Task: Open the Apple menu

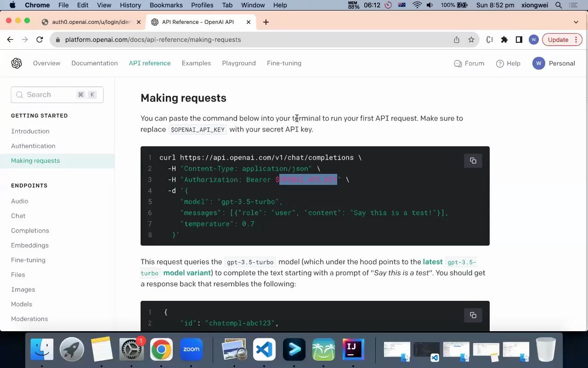Action: (12, 5)
